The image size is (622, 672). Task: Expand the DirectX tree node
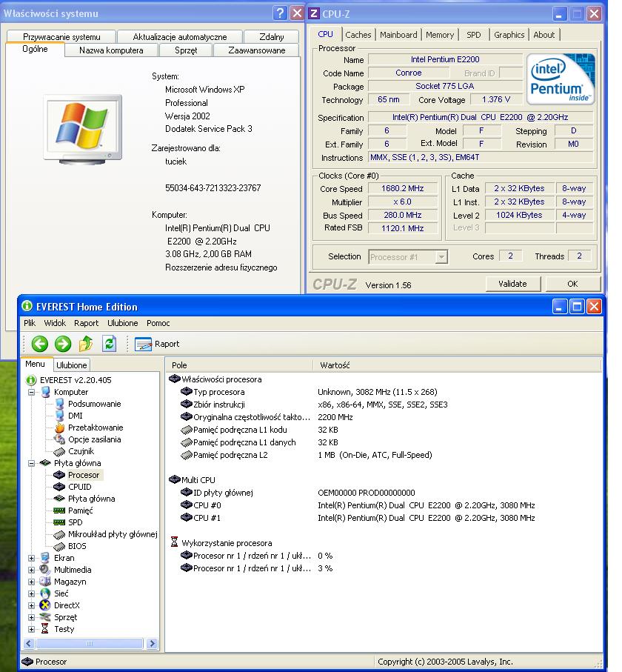[32, 605]
